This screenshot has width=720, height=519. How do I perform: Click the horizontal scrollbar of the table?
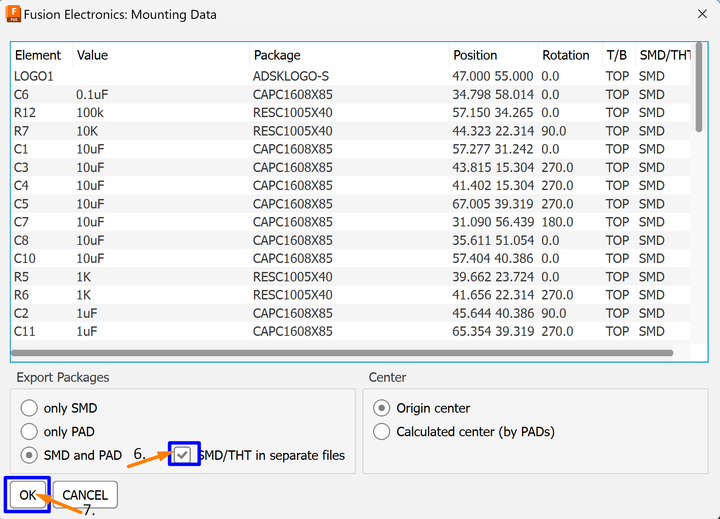tap(342, 353)
